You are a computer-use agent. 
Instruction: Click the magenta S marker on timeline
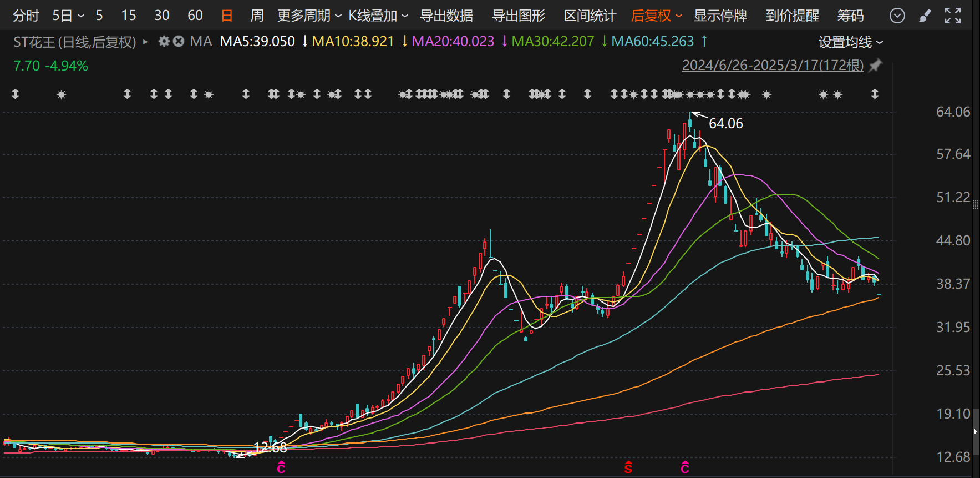coord(628,467)
